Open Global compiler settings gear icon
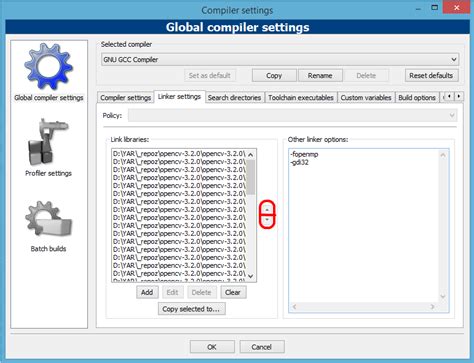 (49, 67)
